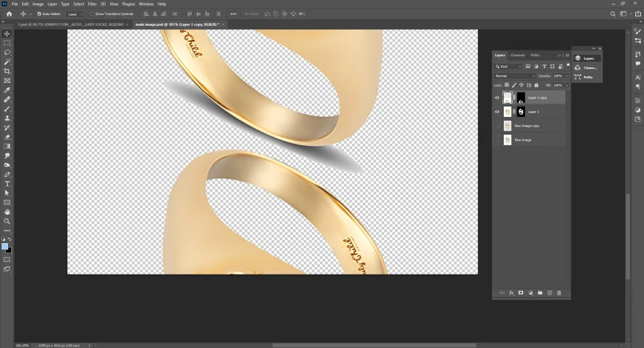
Task: Show the Raw Image layer
Action: (497, 140)
